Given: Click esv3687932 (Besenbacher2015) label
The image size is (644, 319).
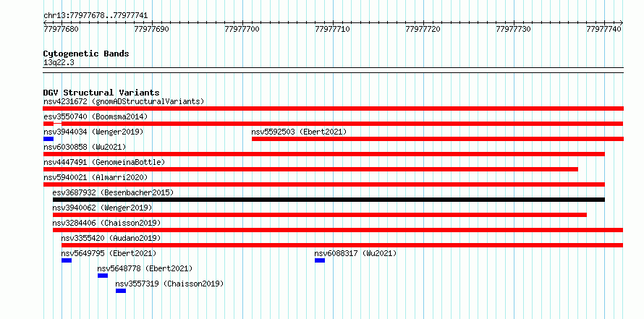Looking at the screenshot, I should [x=113, y=192].
